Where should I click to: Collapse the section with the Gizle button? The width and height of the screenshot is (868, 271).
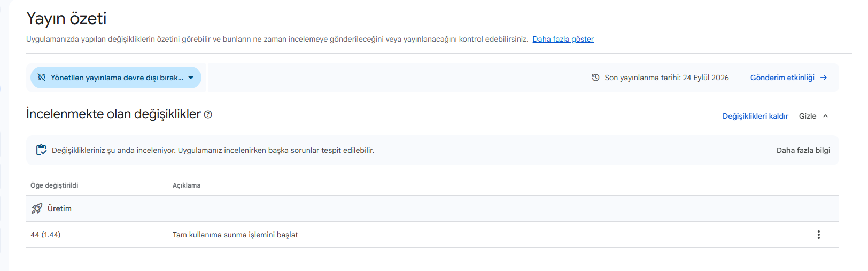click(813, 116)
